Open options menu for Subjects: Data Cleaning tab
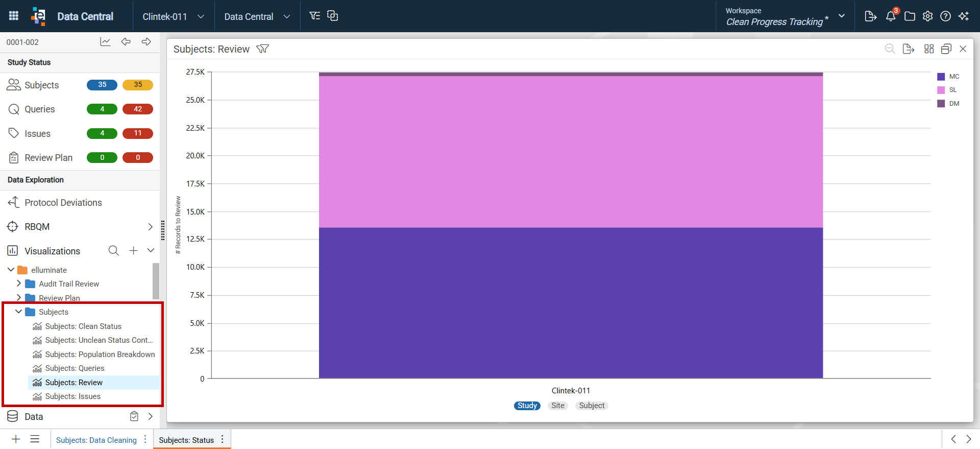Screen dimensions: 980x449 pos(145,439)
